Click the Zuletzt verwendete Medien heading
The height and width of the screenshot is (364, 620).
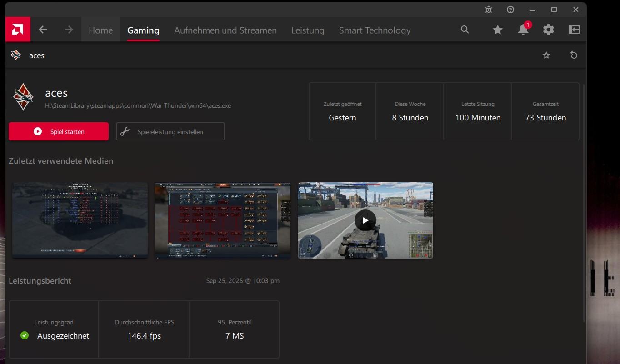click(61, 161)
